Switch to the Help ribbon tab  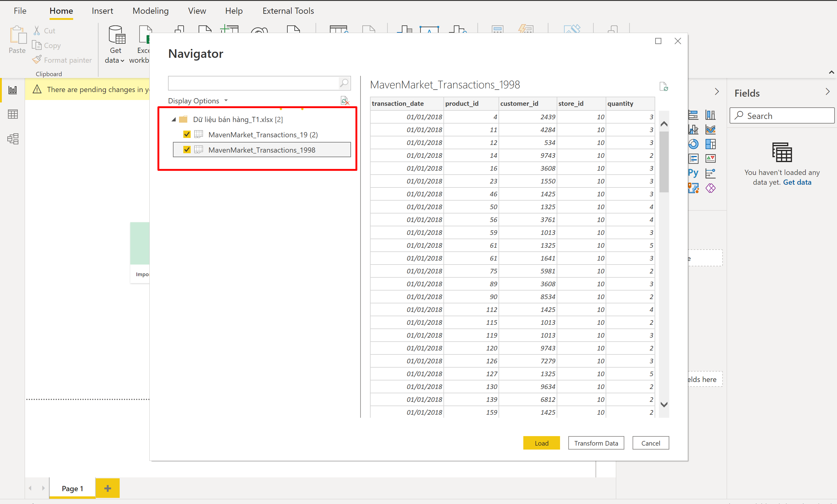pyautogui.click(x=234, y=11)
